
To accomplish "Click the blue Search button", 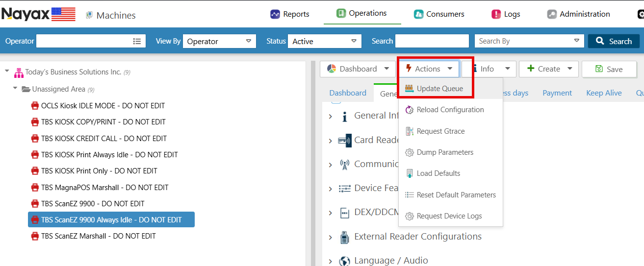I will pos(614,41).
